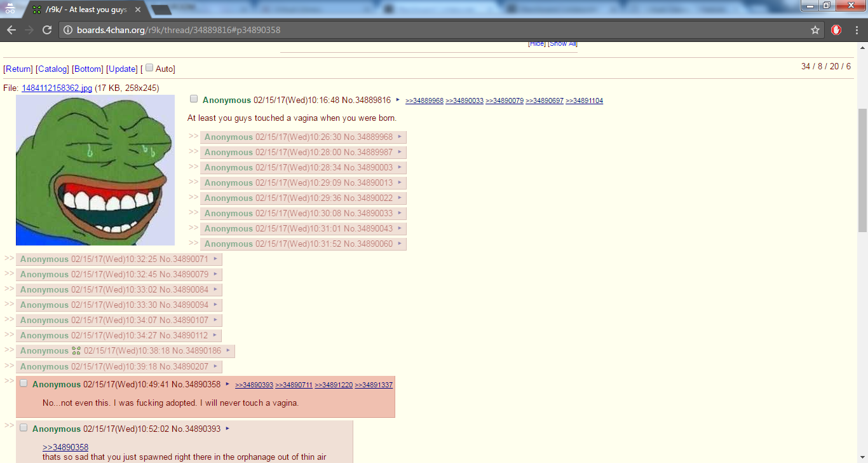Open the post menu arrow for No.34890079
Image resolution: width=868 pixels, height=463 pixels.
coord(215,274)
